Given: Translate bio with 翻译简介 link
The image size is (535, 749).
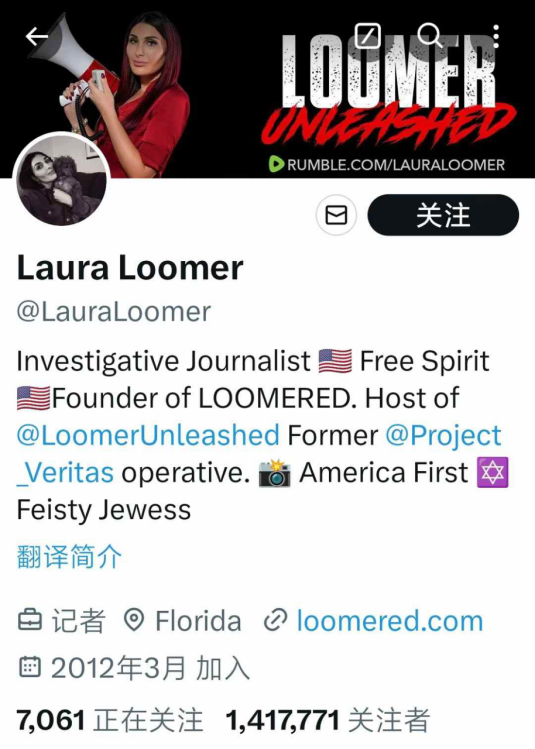Looking at the screenshot, I should point(69,557).
